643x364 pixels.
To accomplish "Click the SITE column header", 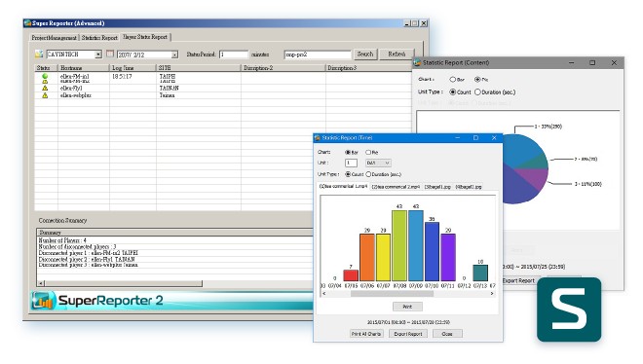I will pos(199,68).
